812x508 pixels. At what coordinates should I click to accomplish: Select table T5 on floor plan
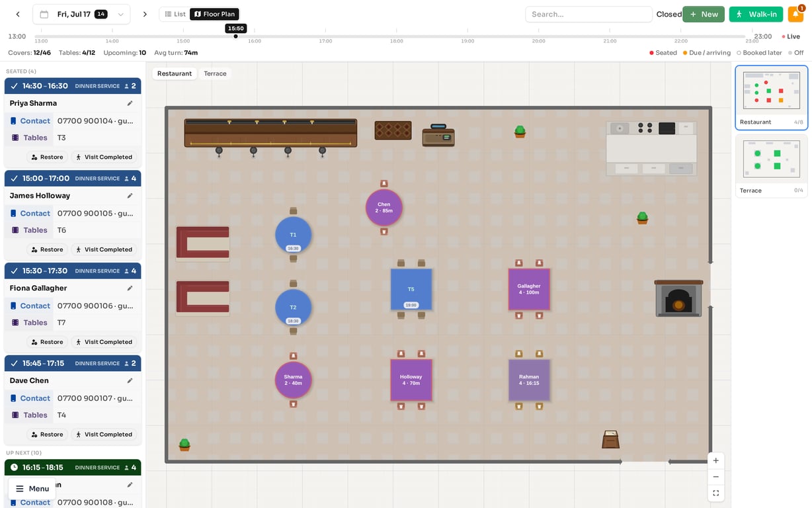point(411,289)
